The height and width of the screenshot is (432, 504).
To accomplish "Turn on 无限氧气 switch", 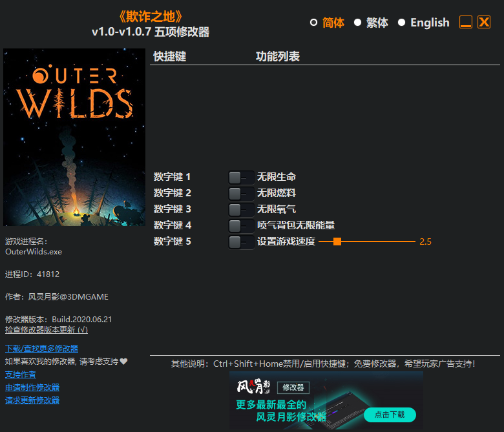I will [241, 209].
